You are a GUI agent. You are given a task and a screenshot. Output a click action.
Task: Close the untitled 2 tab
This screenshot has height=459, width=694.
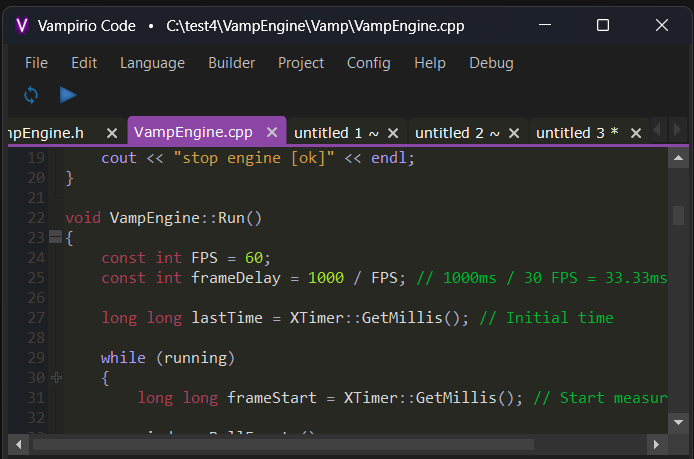514,133
